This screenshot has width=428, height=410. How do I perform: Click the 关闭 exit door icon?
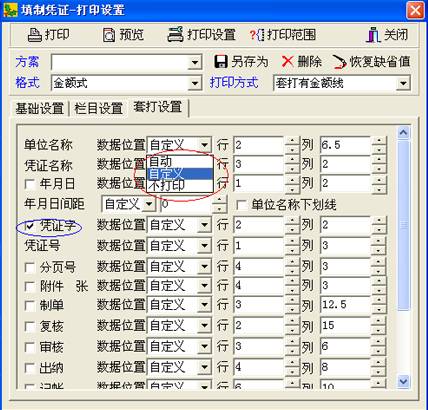click(x=373, y=35)
